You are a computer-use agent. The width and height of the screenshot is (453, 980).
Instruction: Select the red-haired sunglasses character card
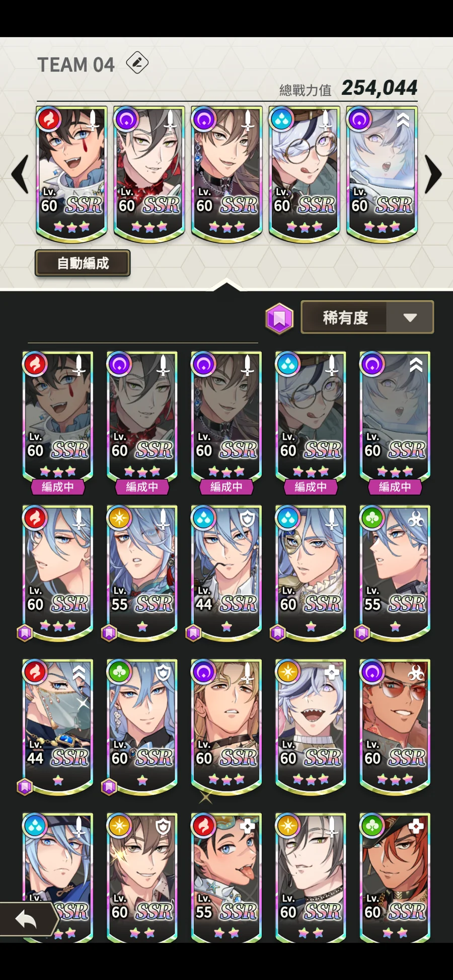click(395, 727)
